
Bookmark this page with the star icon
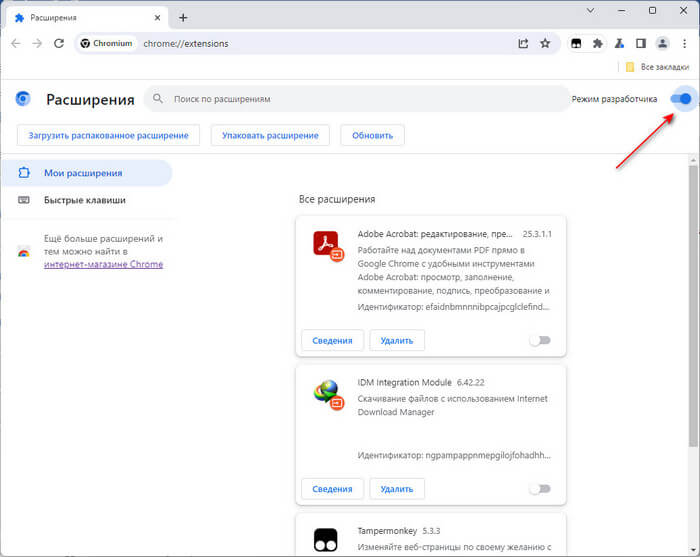tap(545, 43)
